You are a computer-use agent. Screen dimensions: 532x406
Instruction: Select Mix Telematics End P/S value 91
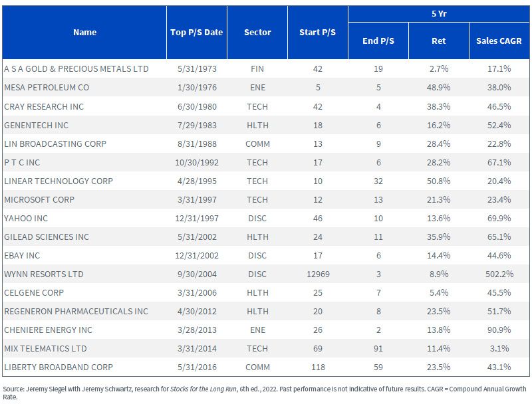[x=378, y=348]
